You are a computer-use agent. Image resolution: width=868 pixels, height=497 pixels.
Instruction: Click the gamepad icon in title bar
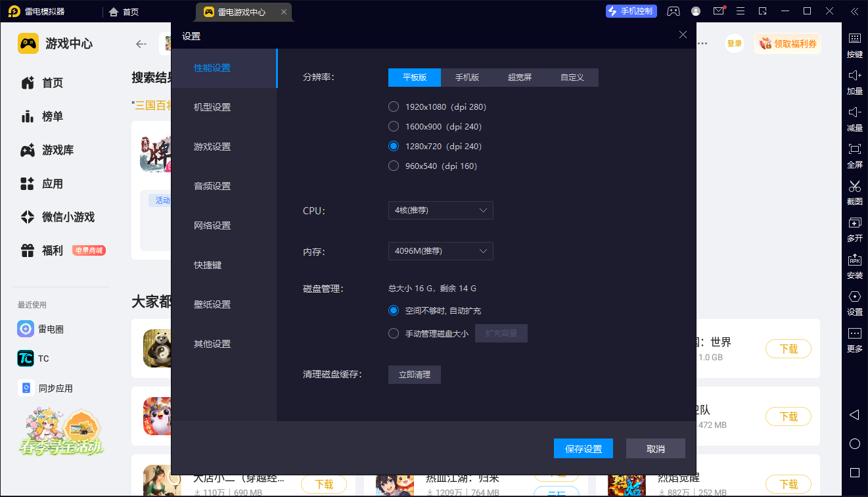click(674, 11)
